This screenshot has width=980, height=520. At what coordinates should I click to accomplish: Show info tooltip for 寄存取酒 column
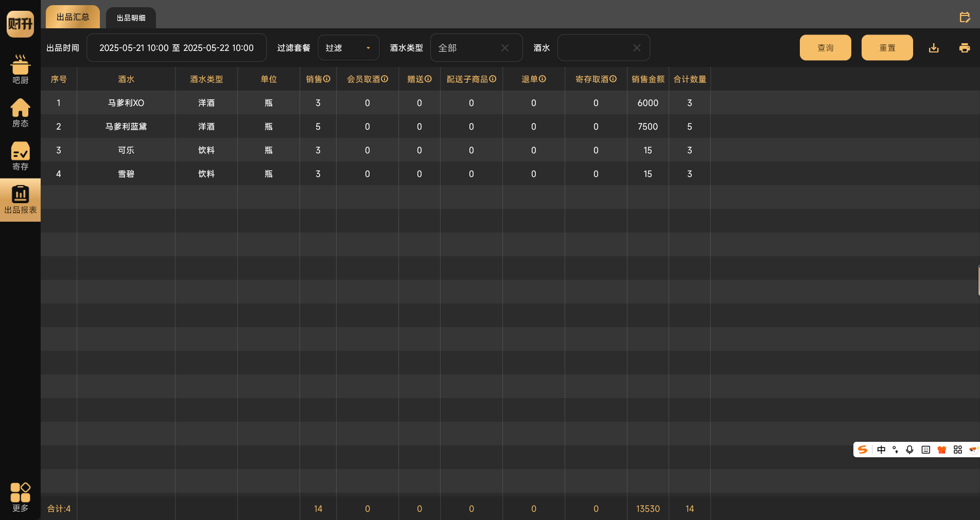tap(613, 79)
